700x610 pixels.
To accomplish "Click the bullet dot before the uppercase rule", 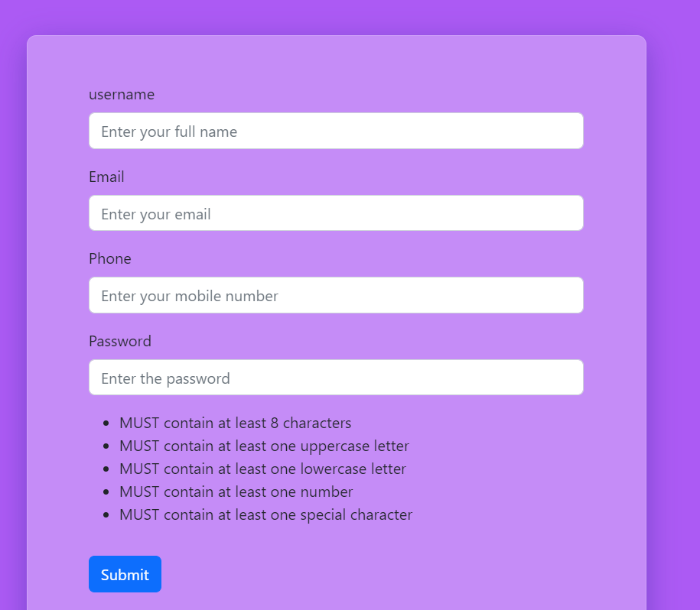I will coord(106,446).
